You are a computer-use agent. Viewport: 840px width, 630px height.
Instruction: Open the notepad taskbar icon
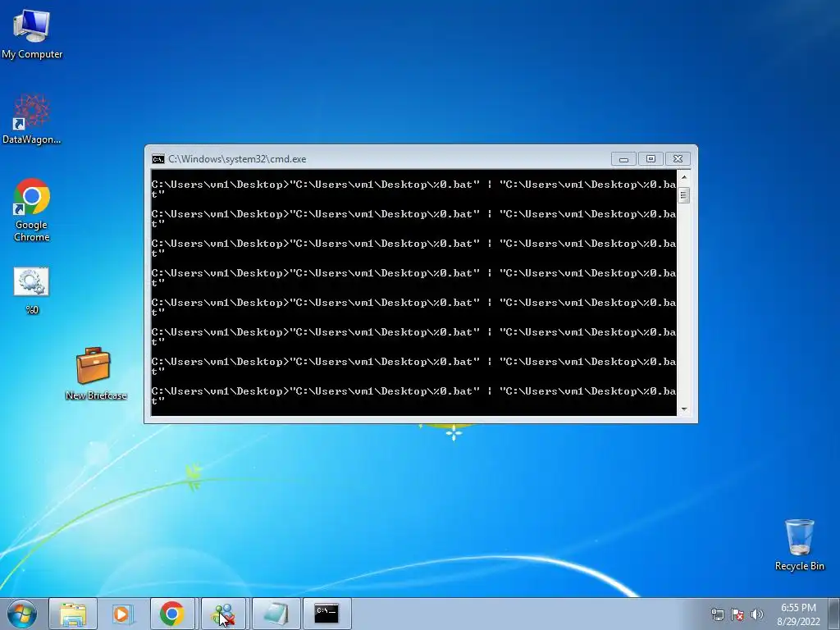click(276, 614)
